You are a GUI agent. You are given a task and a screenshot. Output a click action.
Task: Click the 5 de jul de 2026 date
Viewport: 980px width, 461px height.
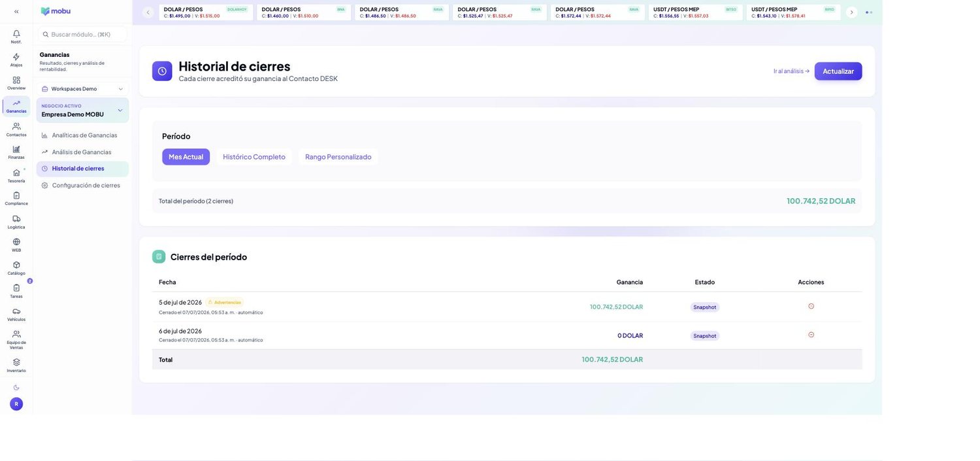point(180,302)
